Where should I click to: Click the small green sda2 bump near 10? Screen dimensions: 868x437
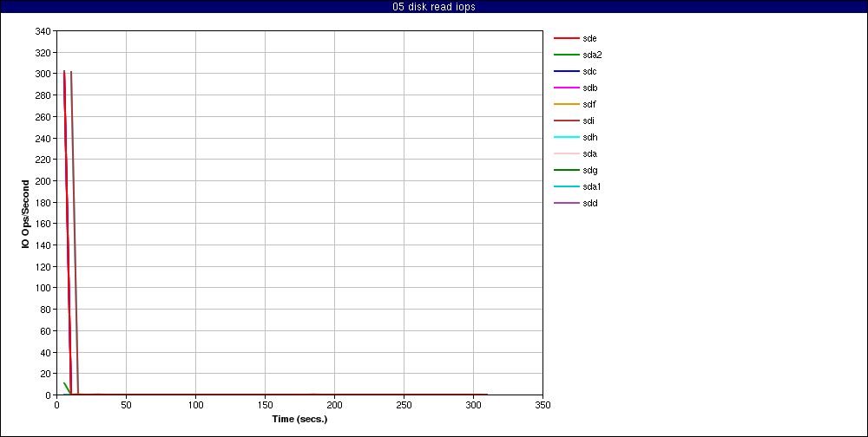tap(67, 388)
